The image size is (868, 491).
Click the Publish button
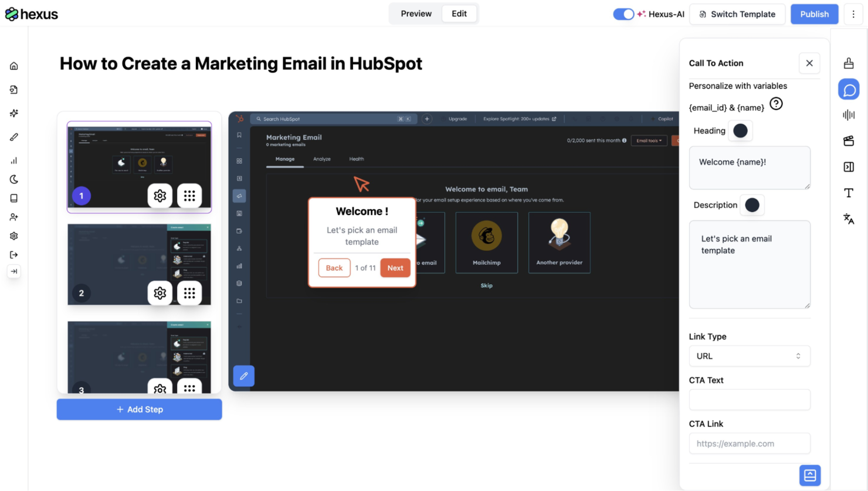(814, 14)
